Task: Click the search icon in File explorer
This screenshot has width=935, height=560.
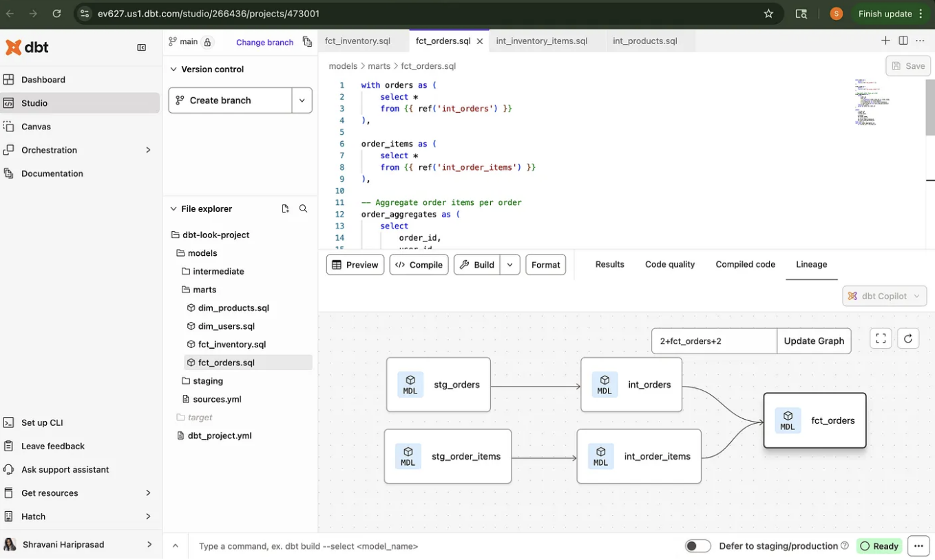Action: click(x=303, y=208)
